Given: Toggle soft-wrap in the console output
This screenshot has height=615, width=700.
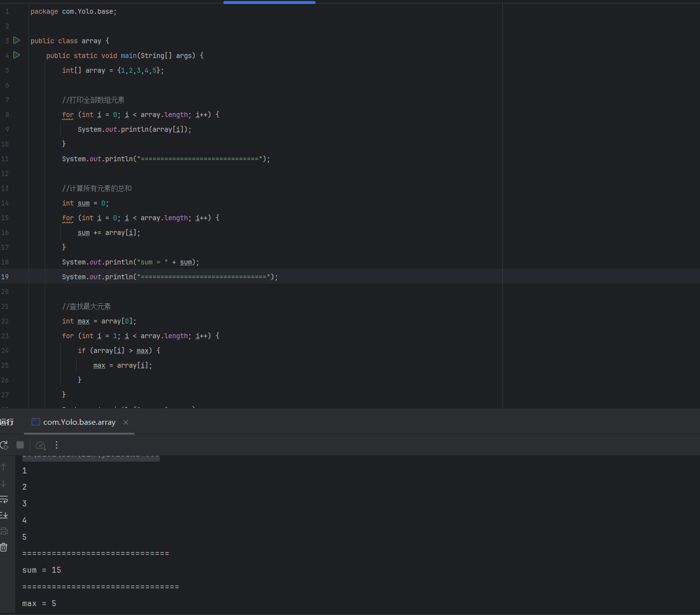Looking at the screenshot, I should (3, 499).
